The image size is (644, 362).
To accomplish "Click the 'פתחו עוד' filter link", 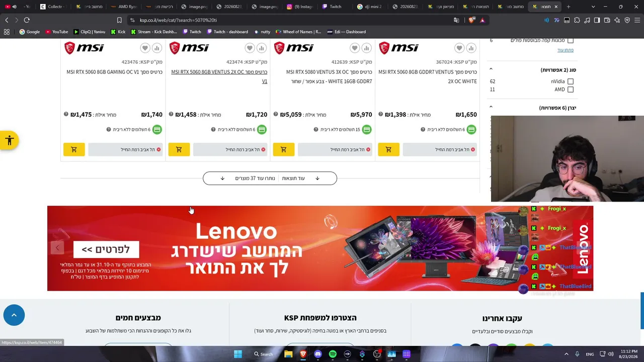I will point(566,50).
